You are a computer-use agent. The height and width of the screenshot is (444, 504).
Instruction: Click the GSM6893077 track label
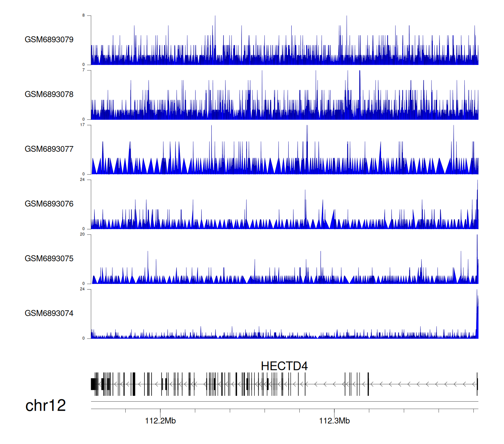click(49, 149)
